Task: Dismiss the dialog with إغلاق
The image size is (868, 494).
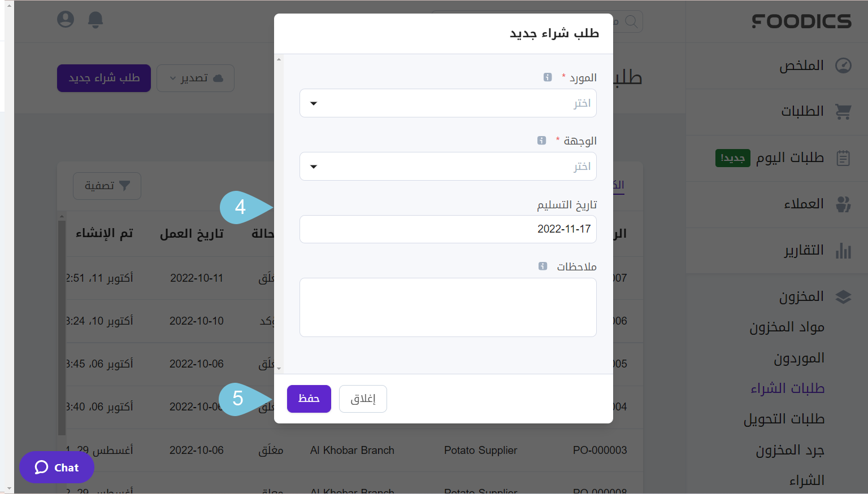Action: [363, 399]
